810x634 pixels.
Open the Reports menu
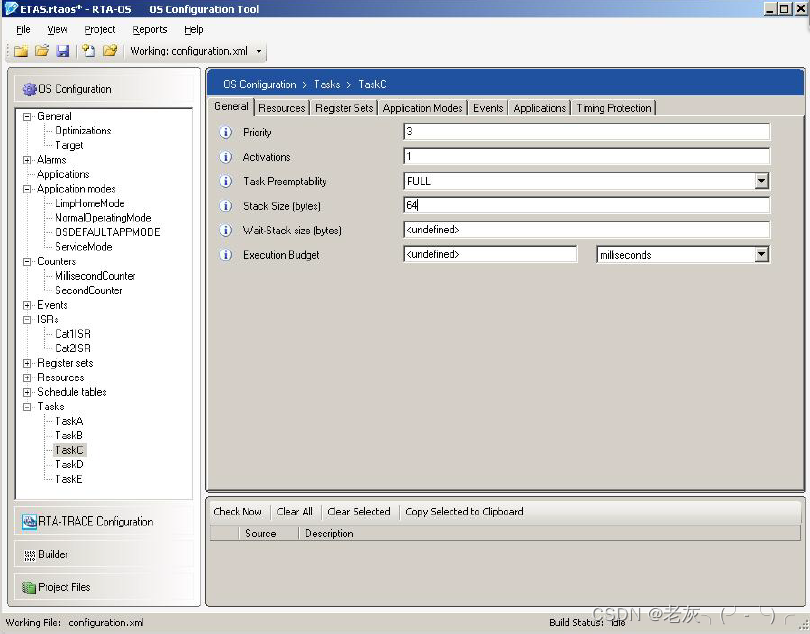[149, 29]
